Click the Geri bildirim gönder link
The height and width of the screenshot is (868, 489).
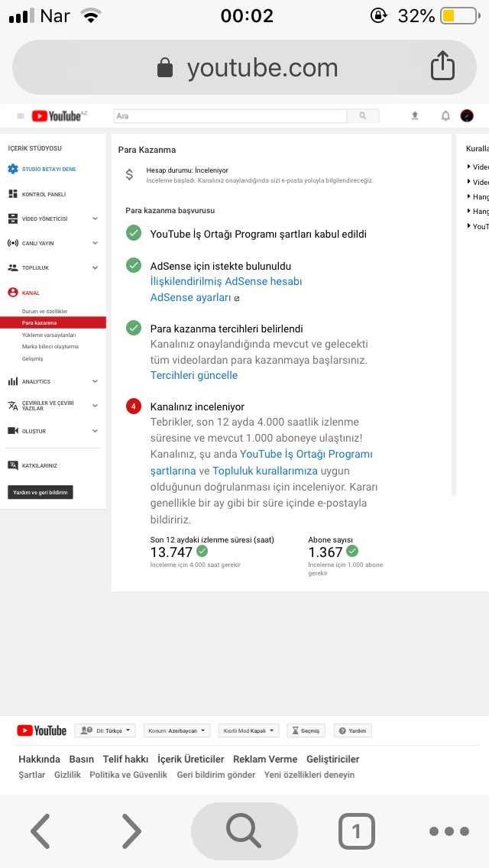coord(216,775)
